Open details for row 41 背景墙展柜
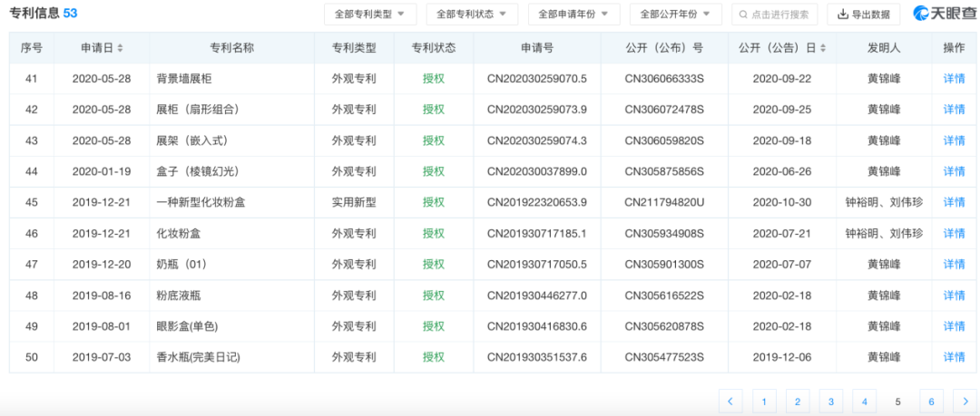 pyautogui.click(x=954, y=79)
